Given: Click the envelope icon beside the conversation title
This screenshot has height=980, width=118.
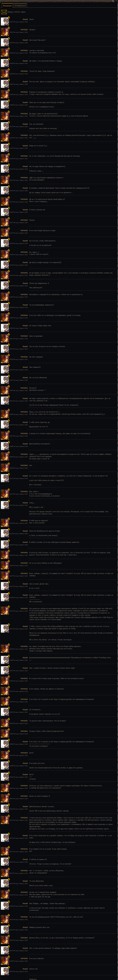Looking at the screenshot, I should (x=4, y=12).
